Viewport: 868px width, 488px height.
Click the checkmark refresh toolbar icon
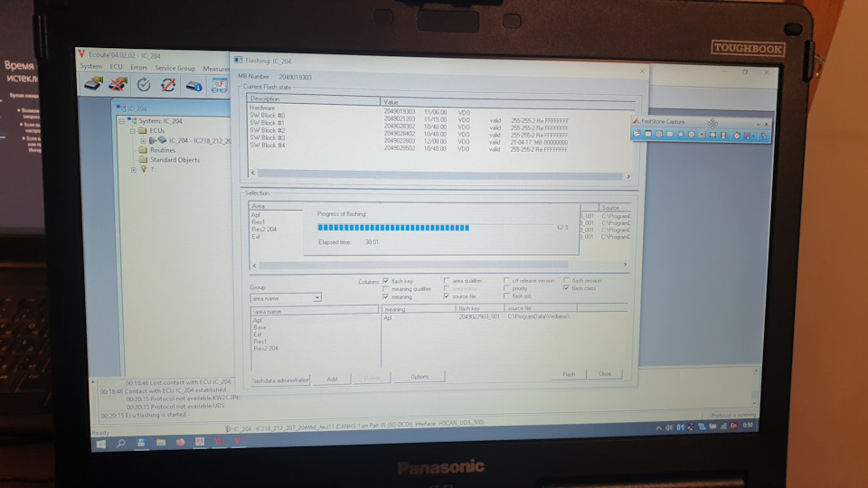point(144,85)
